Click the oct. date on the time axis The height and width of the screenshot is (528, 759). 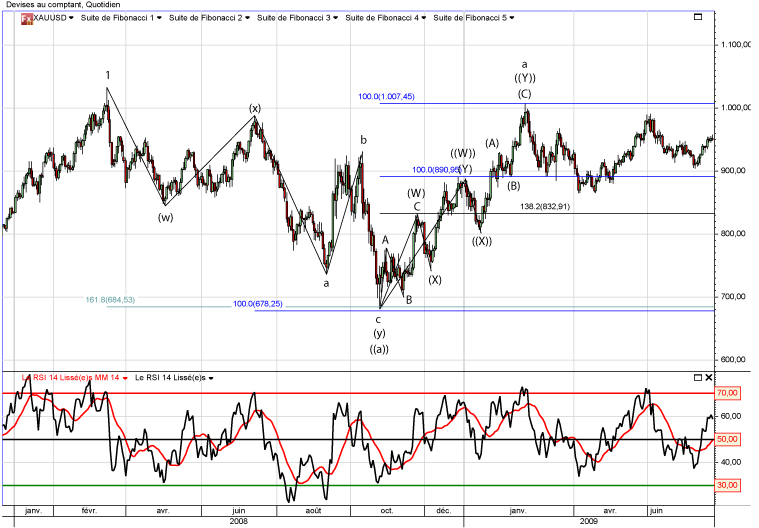tap(387, 511)
